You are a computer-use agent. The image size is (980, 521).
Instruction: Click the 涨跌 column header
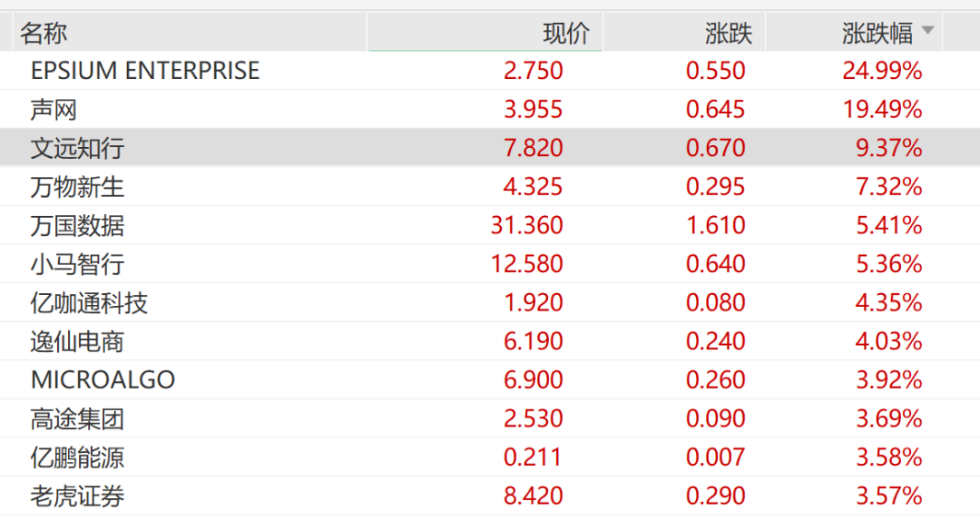coord(729,34)
